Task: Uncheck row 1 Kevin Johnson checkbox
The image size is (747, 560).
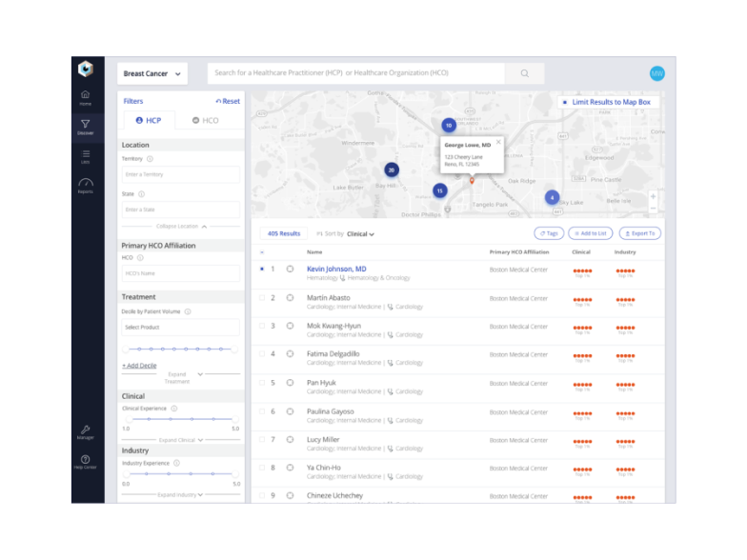Action: pyautogui.click(x=262, y=269)
